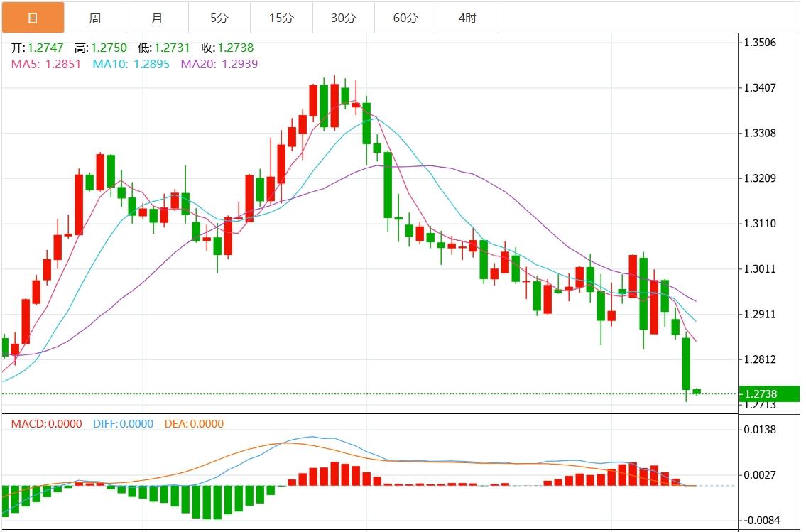Click the MA10 indicator label
The image size is (806, 532).
pos(131,64)
